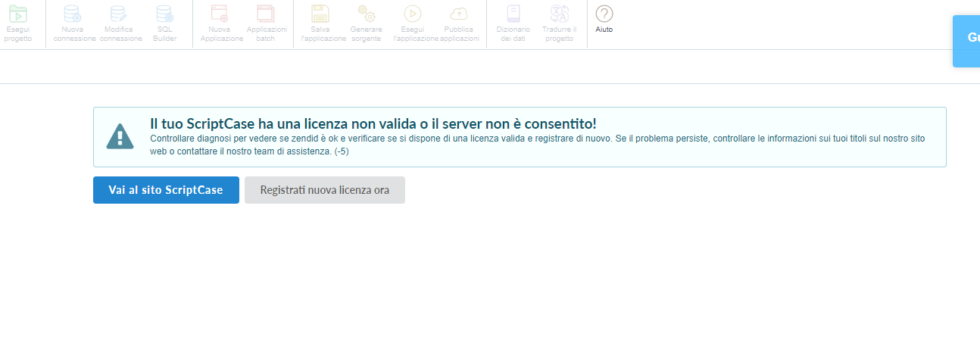
Task: Click the warning triangle icon in alert
Action: (119, 136)
